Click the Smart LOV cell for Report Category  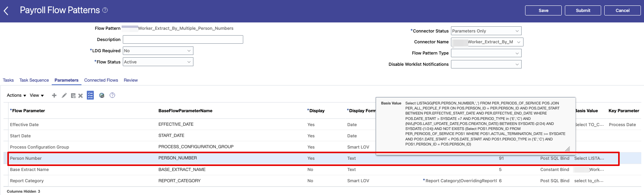point(358,181)
